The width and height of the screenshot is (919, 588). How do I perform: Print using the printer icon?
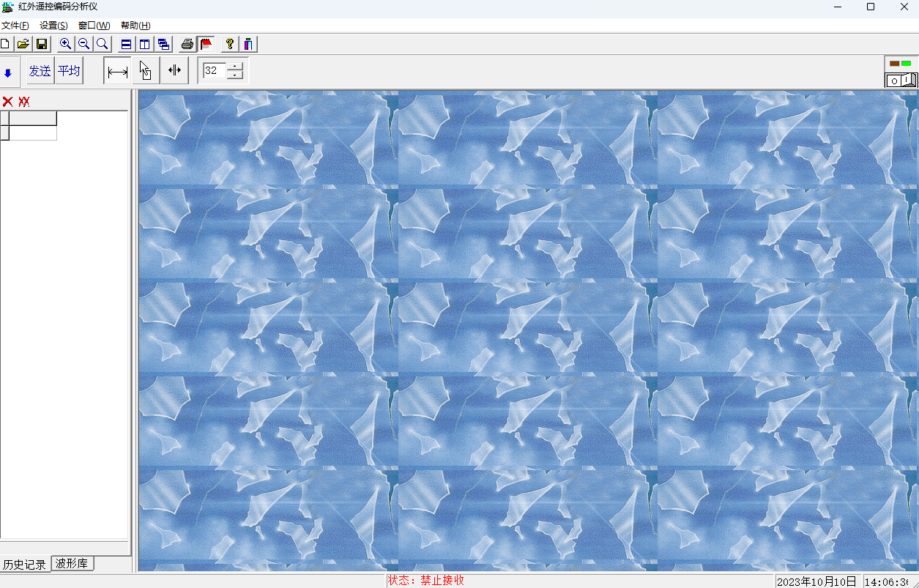coord(187,44)
